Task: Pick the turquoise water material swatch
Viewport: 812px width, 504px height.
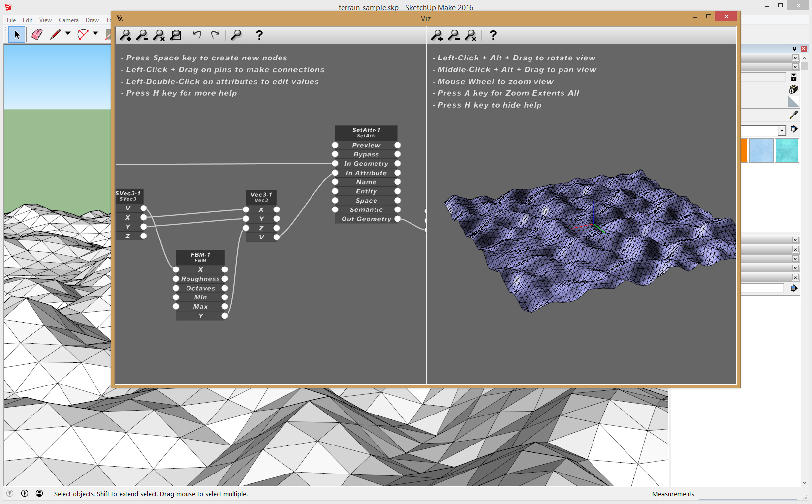Action: (786, 150)
